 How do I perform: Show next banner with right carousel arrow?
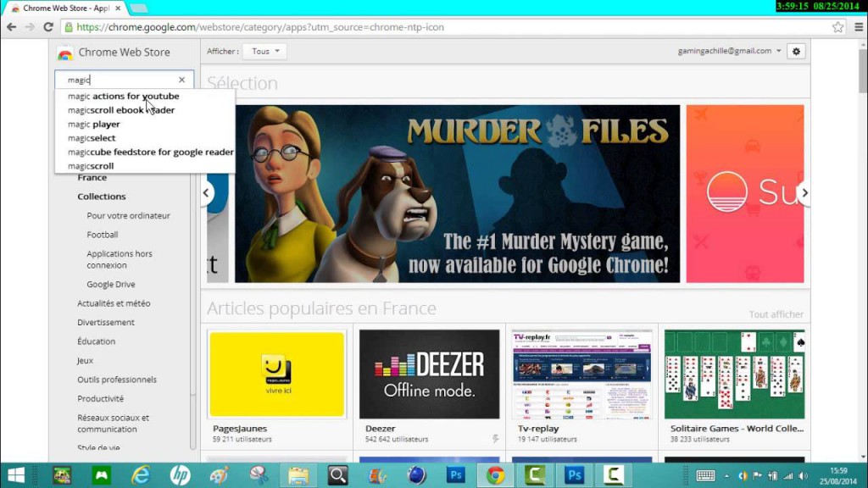tap(804, 193)
